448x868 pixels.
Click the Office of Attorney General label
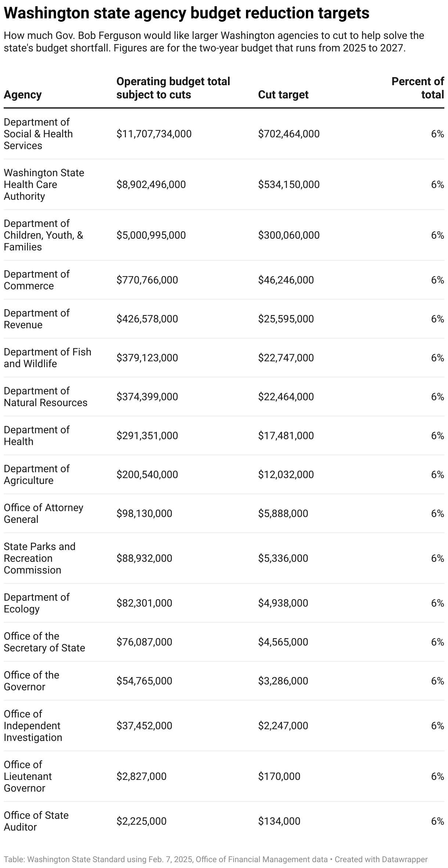tap(43, 513)
